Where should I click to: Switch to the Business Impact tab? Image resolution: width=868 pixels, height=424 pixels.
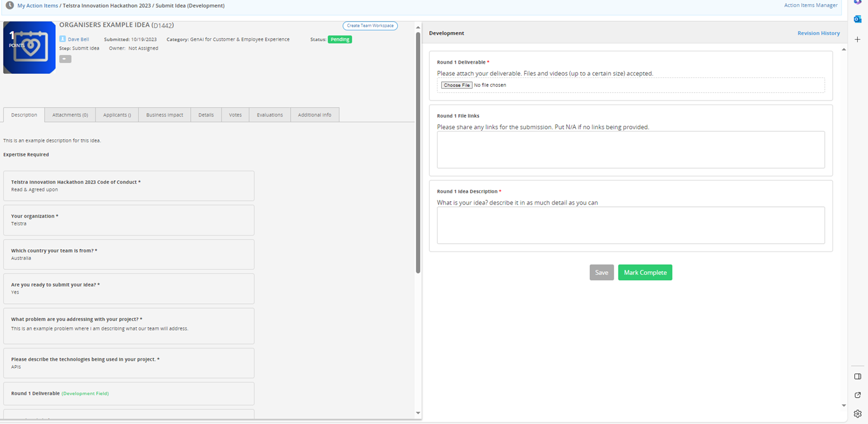coord(165,115)
